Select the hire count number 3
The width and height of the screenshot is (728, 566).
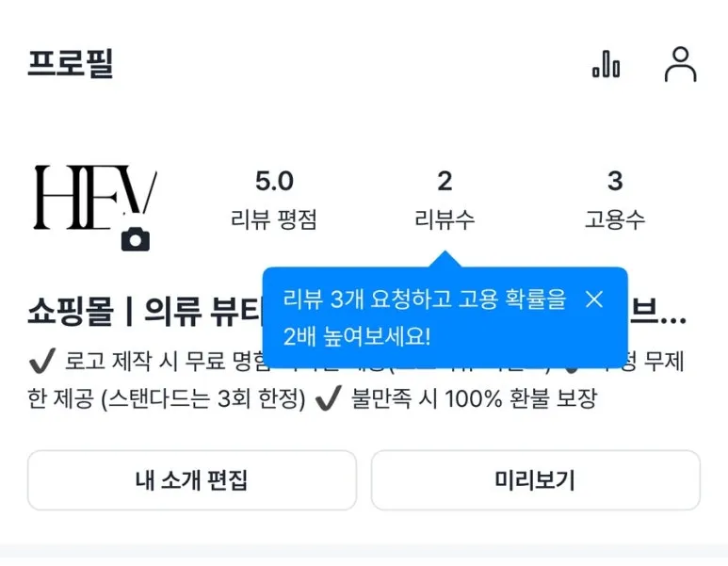point(615,181)
